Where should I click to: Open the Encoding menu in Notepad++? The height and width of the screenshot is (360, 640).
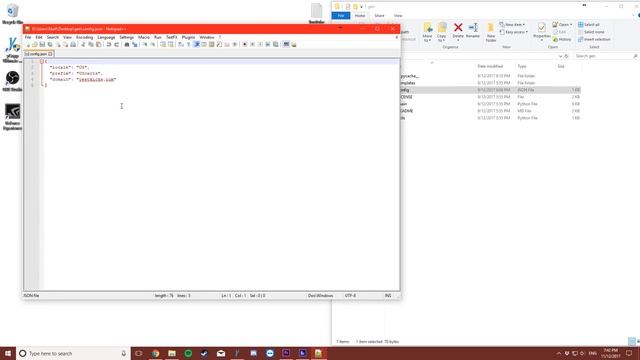pyautogui.click(x=84, y=37)
